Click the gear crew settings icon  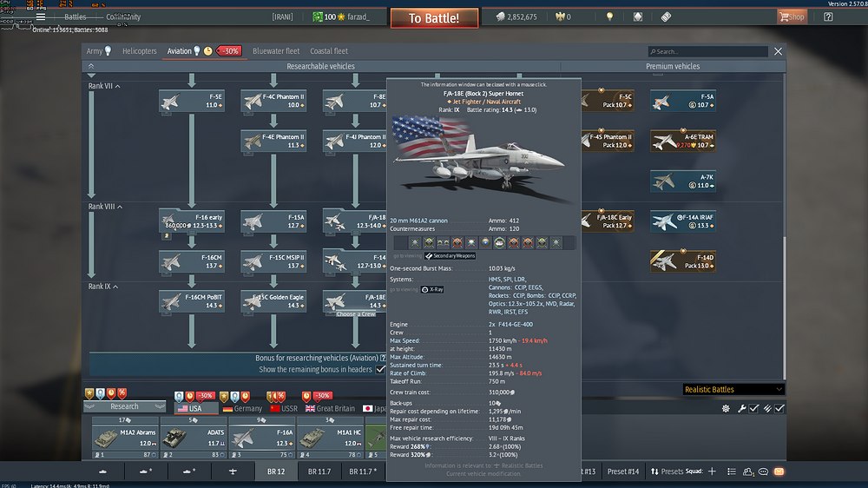coord(726,408)
